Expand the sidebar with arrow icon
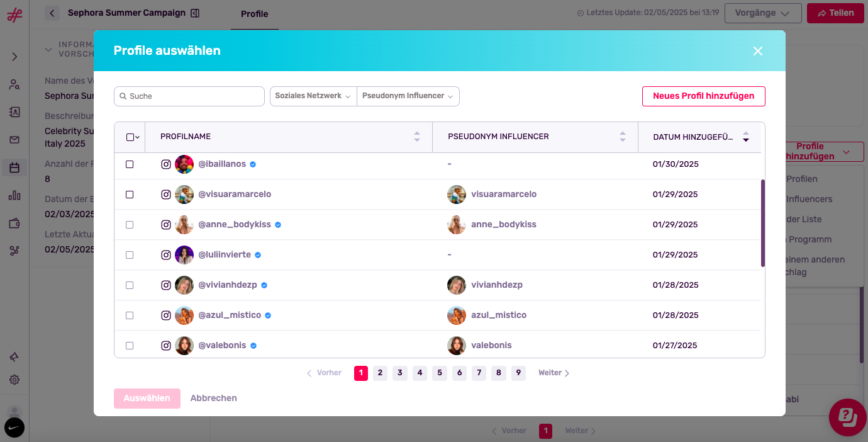 point(14,57)
